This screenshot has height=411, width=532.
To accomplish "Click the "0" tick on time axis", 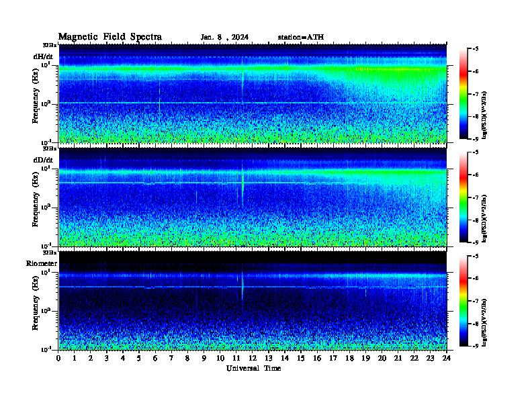I will [x=58, y=358].
